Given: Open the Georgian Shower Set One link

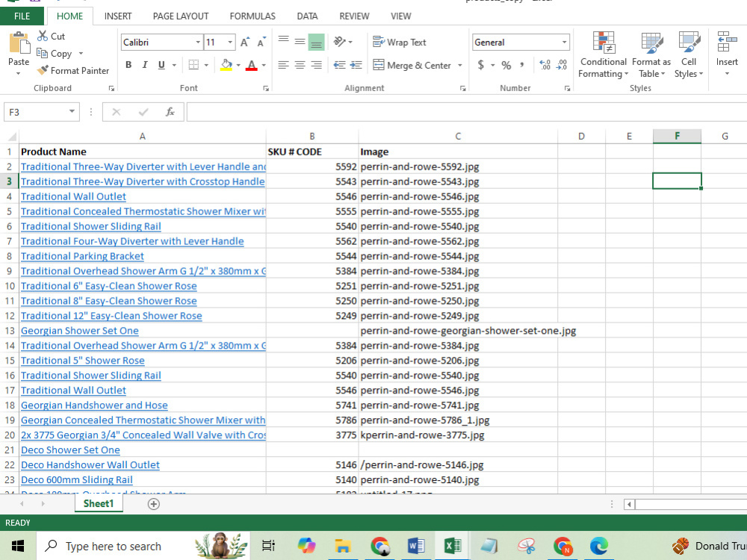Looking at the screenshot, I should pyautogui.click(x=80, y=331).
